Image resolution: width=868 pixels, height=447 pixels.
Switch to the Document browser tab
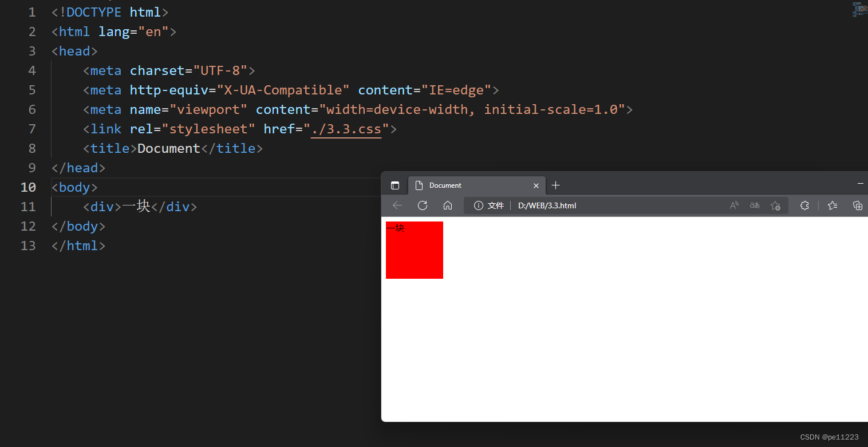477,185
